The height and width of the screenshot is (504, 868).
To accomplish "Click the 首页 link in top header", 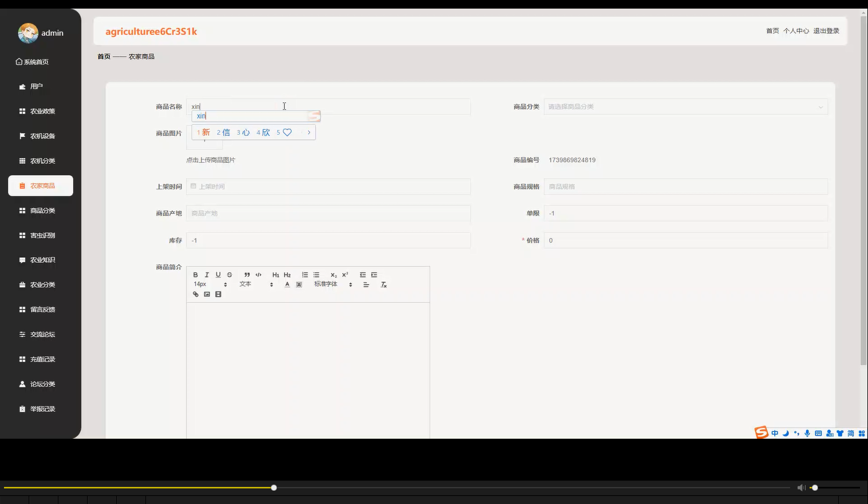I will pyautogui.click(x=772, y=31).
